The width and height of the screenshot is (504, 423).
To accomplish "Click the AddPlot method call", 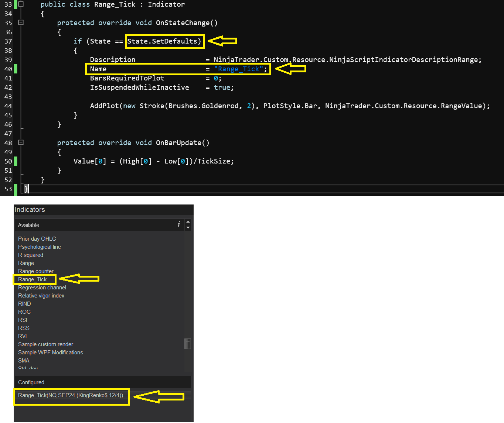I will tap(105, 106).
